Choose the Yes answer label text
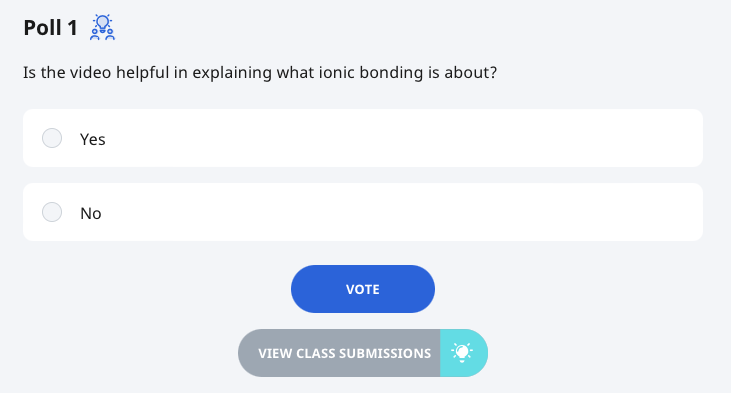The image size is (731, 393). 93,139
